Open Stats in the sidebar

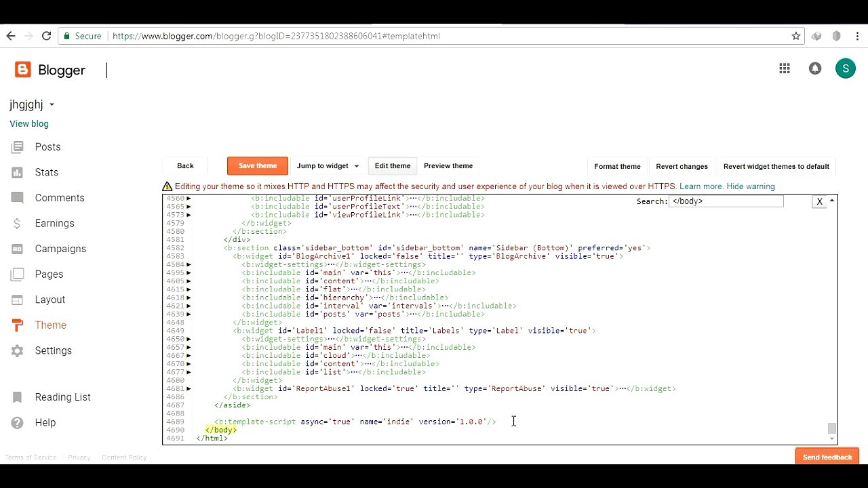click(x=47, y=172)
